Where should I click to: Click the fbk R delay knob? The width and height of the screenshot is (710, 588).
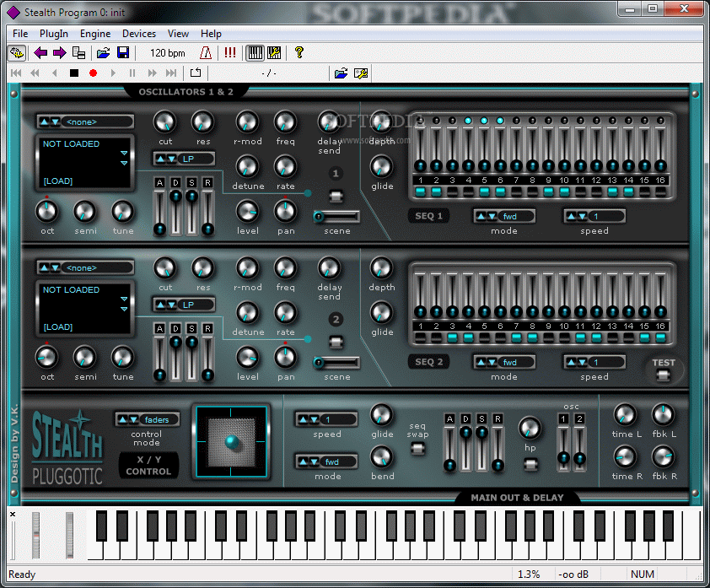point(663,457)
